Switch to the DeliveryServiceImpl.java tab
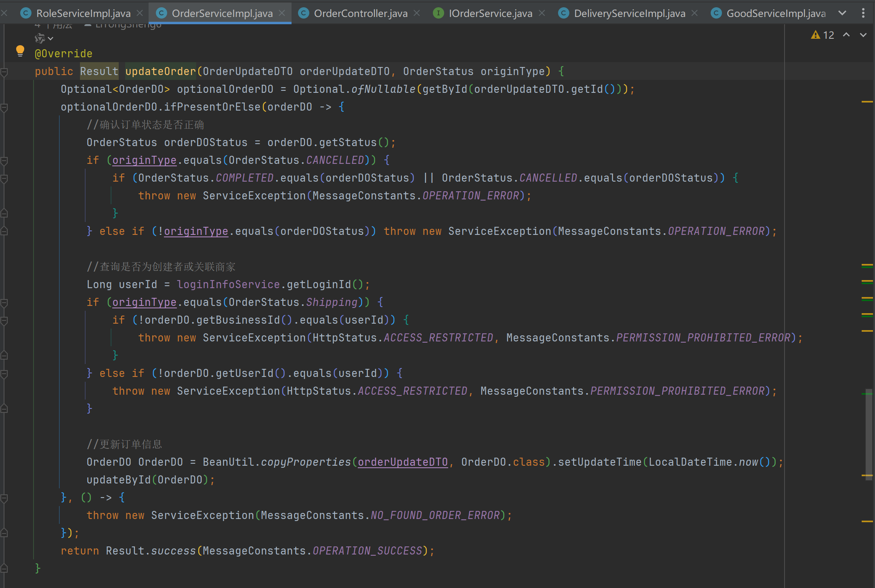The width and height of the screenshot is (875, 588). (629, 13)
